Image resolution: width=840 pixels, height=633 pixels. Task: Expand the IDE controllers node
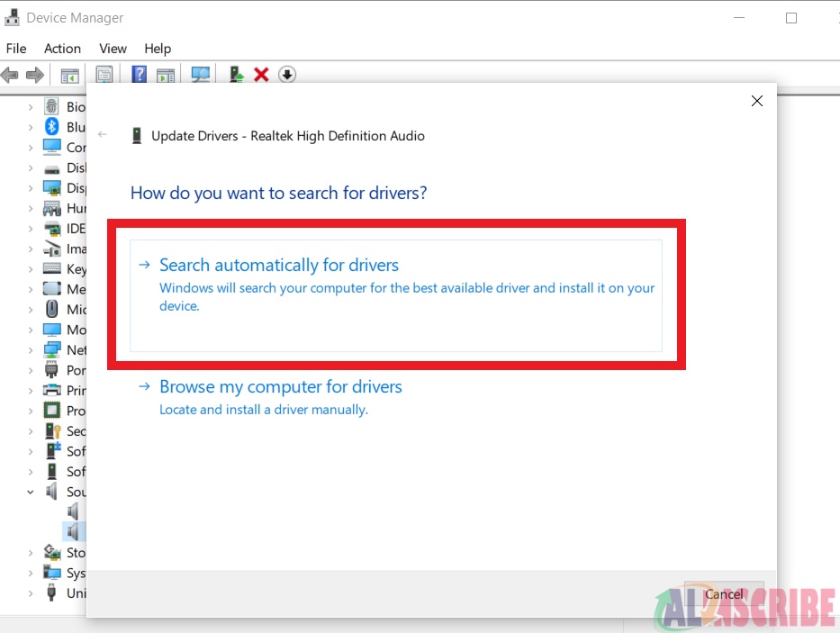31,229
